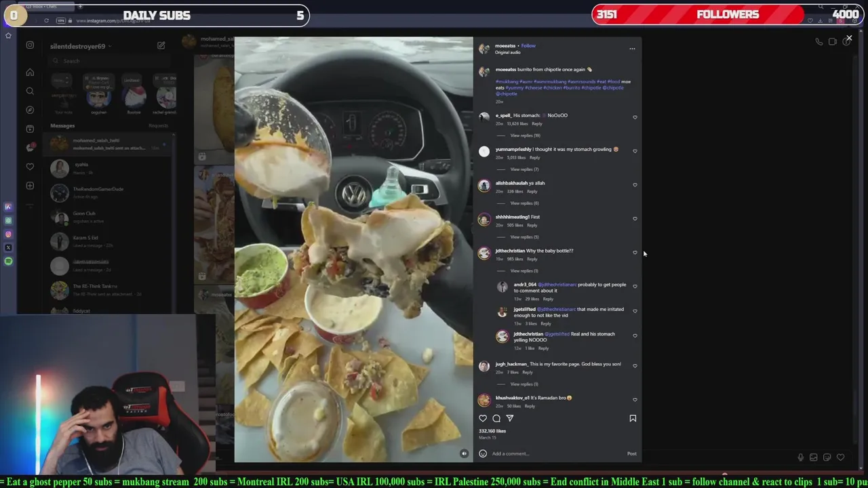
Task: Go to Home in Instagram sidebar
Action: (x=30, y=73)
